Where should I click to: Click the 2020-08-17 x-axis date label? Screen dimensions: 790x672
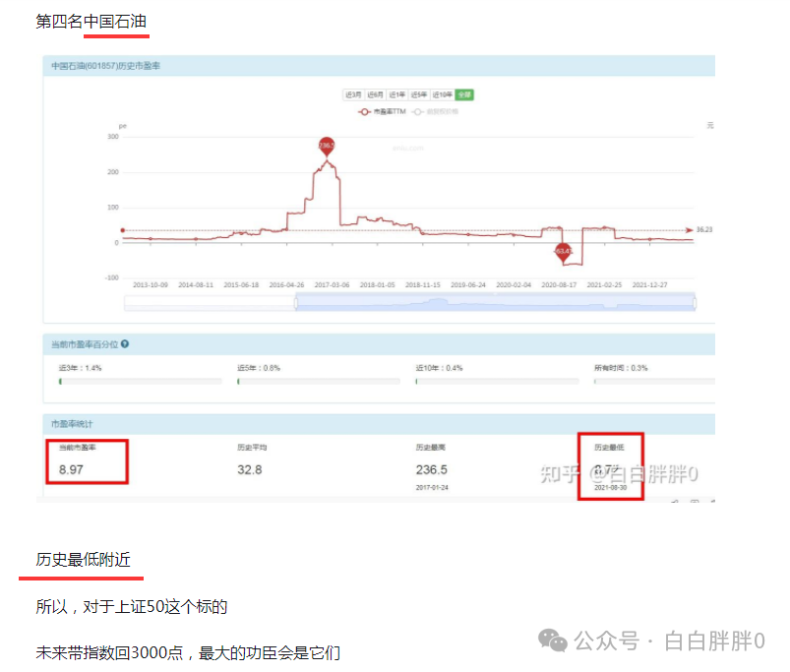[559, 285]
